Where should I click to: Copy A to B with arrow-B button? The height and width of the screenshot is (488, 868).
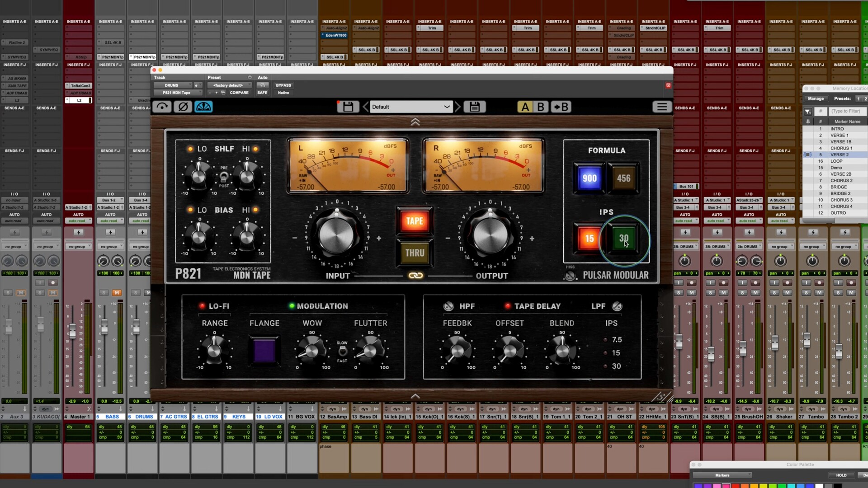pyautogui.click(x=561, y=107)
